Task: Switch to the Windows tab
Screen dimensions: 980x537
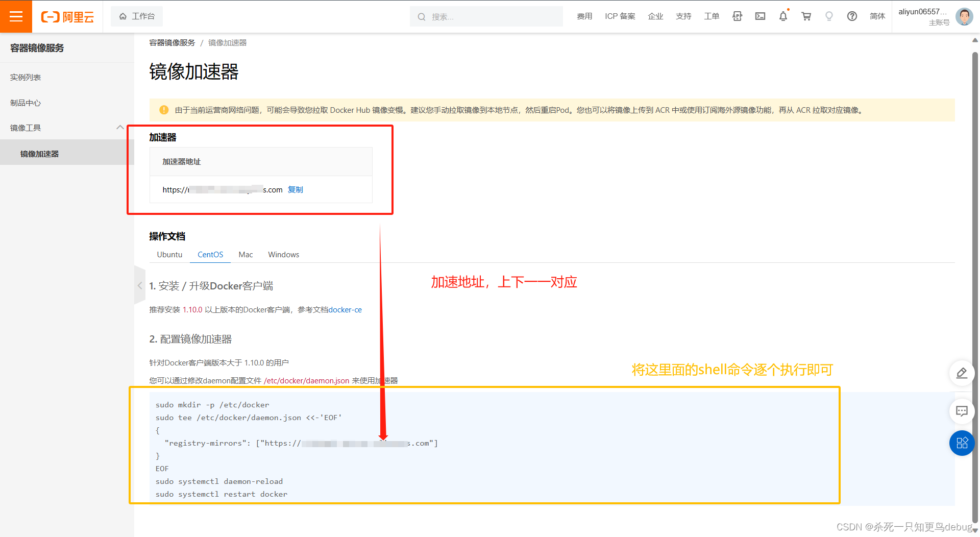Action: point(283,255)
